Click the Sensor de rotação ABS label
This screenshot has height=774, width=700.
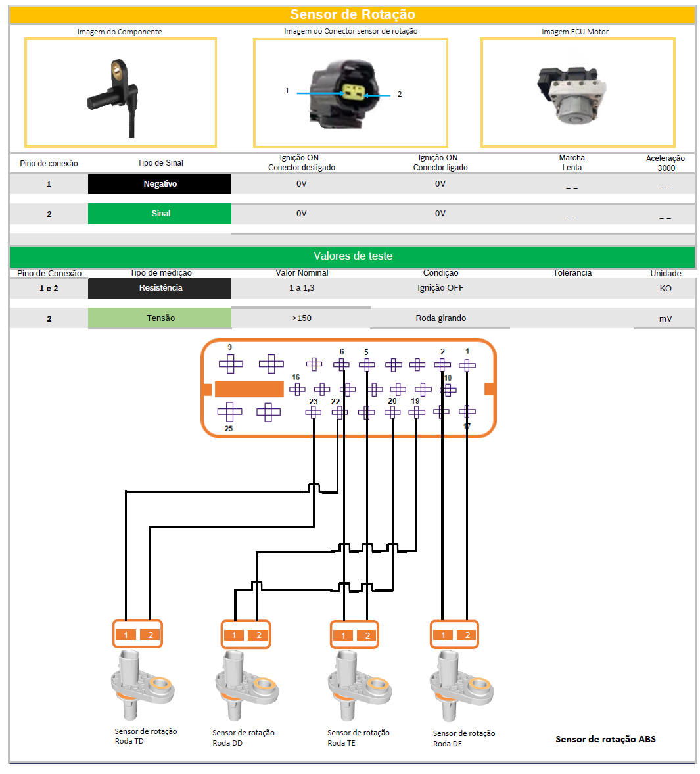tap(605, 739)
